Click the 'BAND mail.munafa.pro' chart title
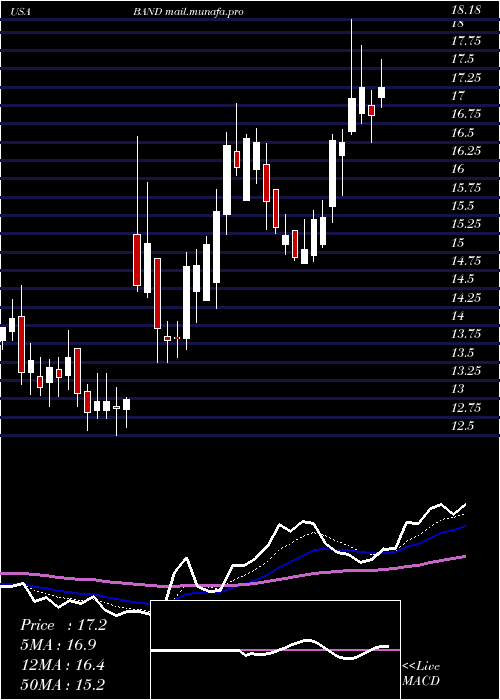The image size is (500, 700). click(188, 12)
